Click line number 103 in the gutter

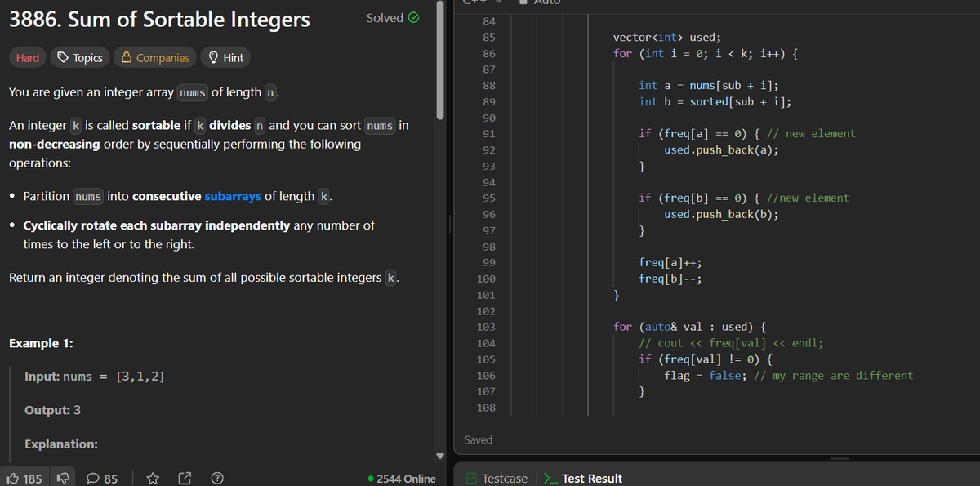(x=485, y=327)
